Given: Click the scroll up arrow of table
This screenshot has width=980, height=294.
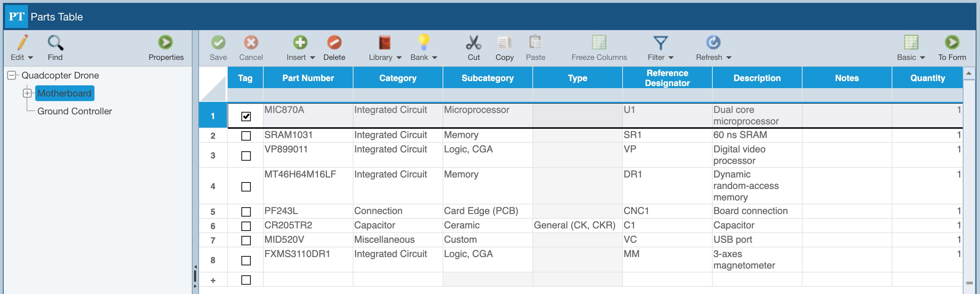Looking at the screenshot, I should (x=969, y=73).
